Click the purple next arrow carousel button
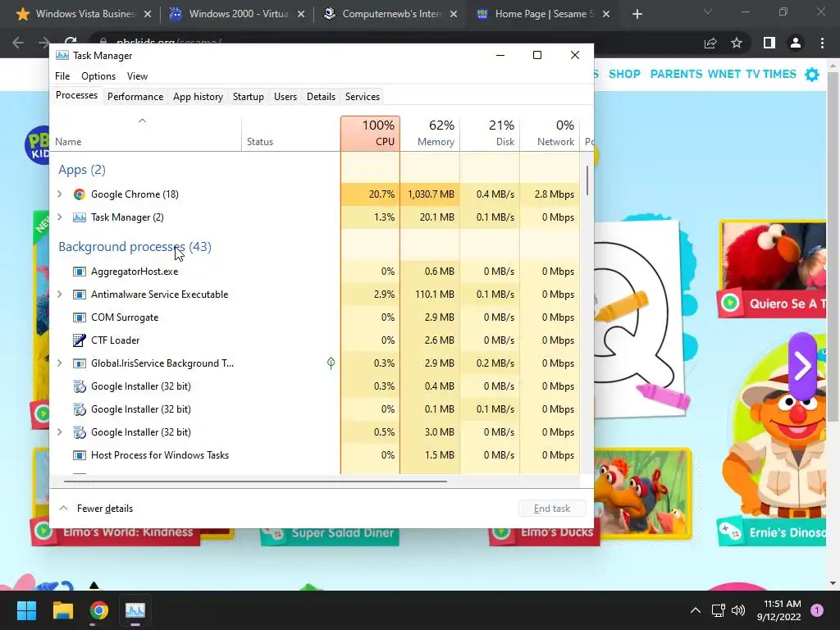Viewport: 840px width, 630px height. [x=802, y=367]
